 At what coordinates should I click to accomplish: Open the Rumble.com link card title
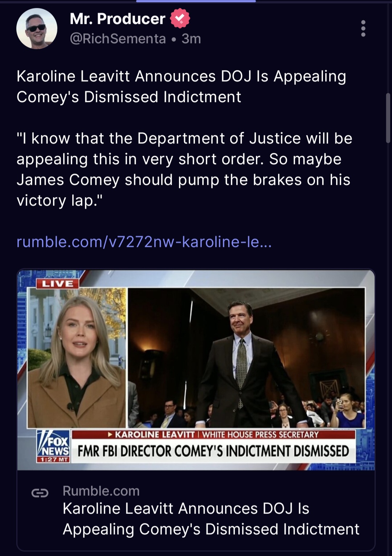(x=211, y=519)
